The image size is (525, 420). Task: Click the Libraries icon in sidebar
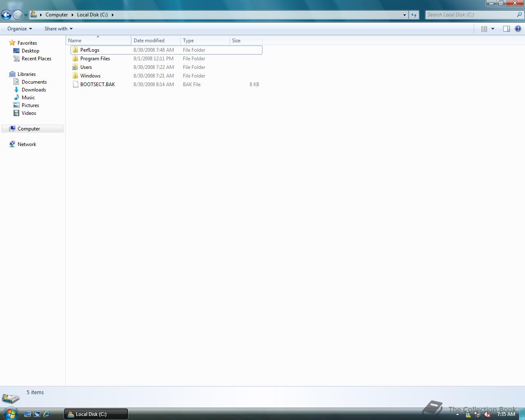coord(12,74)
